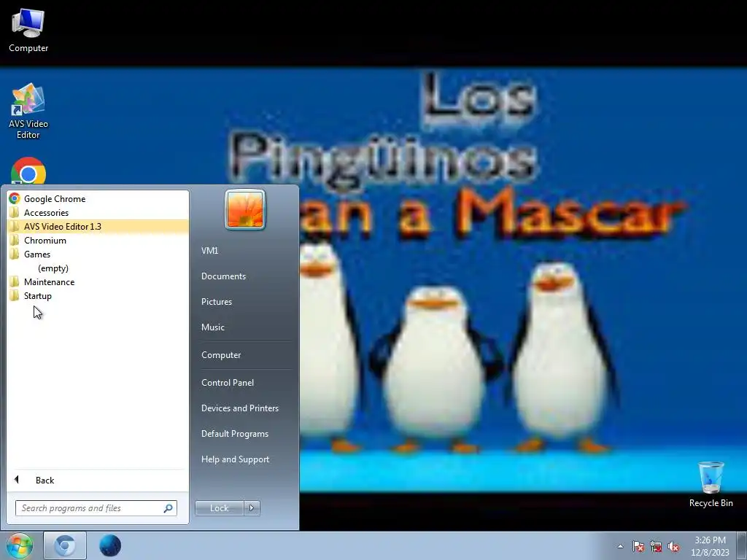Screen dimensions: 747x560
Task: Open Devices and Printers
Action: (x=240, y=408)
